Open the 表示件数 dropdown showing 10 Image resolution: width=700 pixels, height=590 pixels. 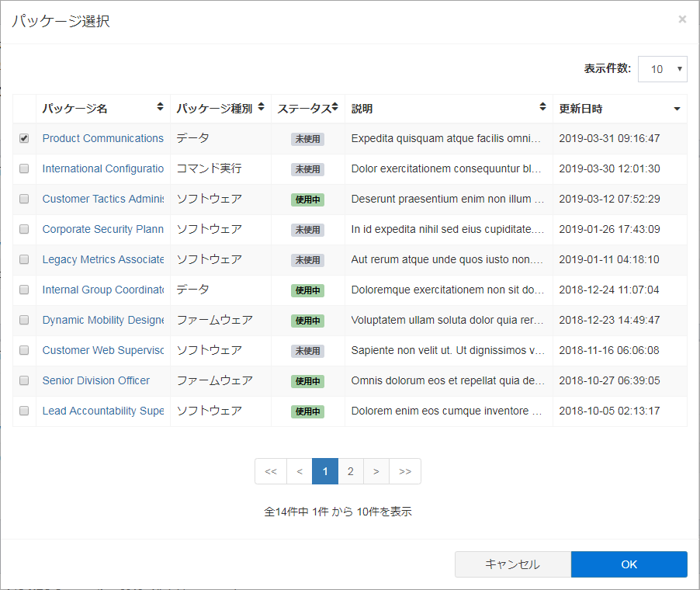coord(662,69)
